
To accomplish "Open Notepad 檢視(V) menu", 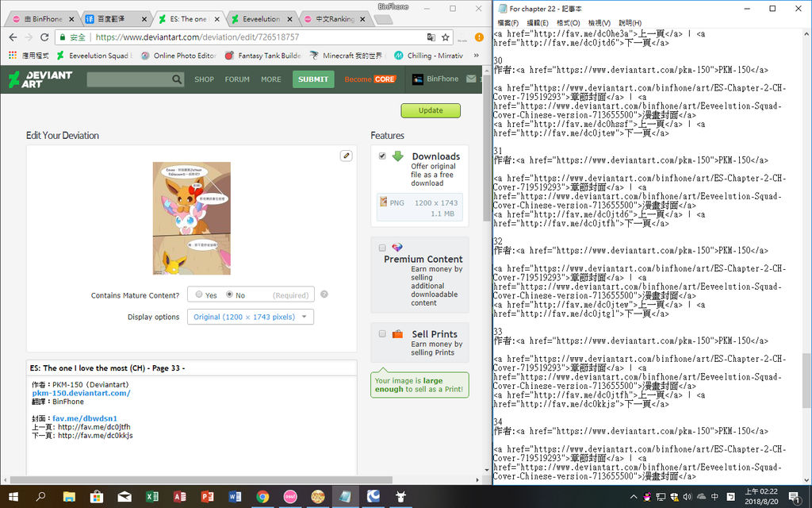I will (599, 23).
